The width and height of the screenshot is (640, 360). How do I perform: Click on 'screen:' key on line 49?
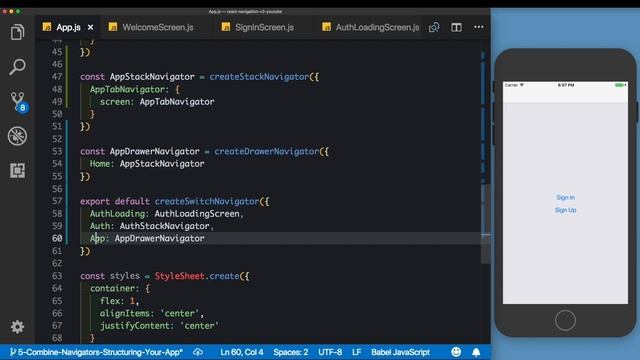point(117,102)
